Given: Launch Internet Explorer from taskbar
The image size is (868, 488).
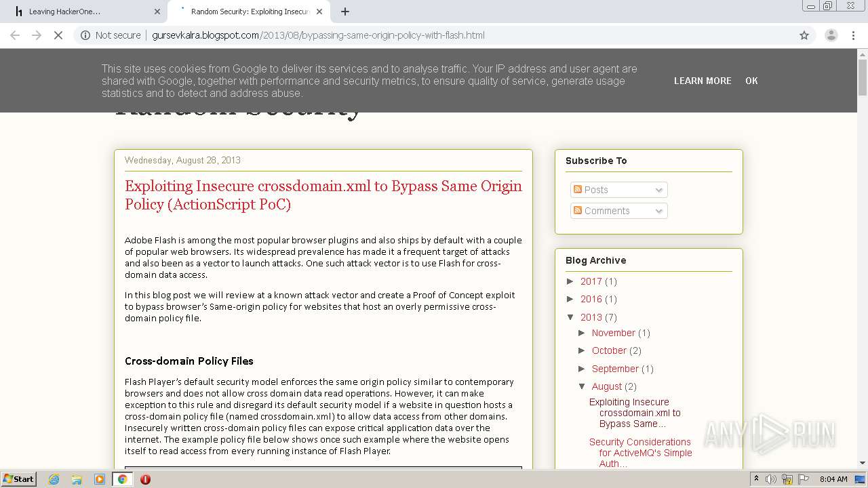Looking at the screenshot, I should 54,479.
